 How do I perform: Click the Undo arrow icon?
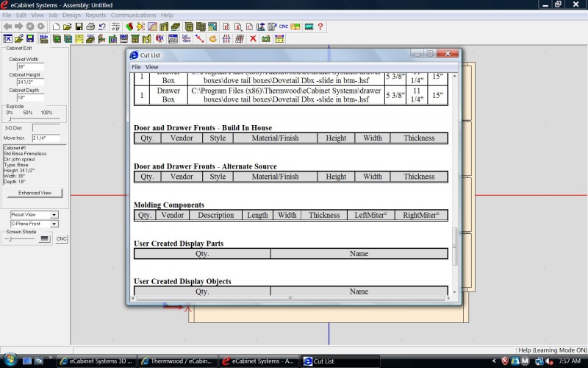click(102, 26)
